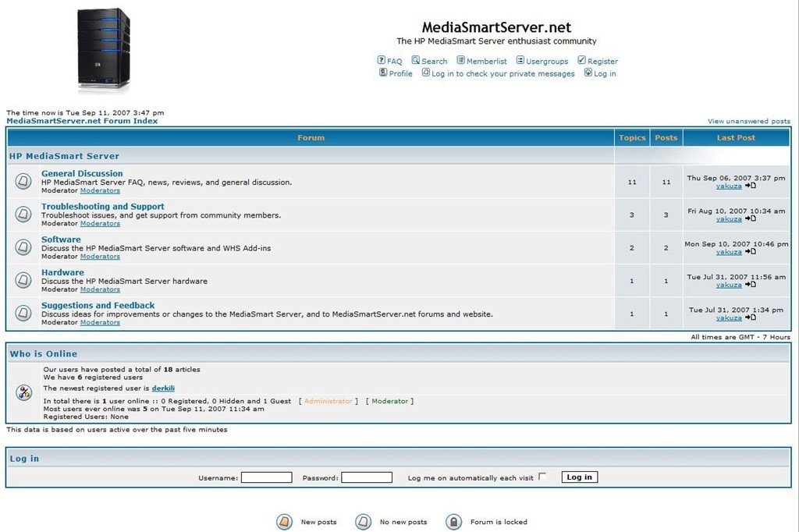Click Troubleshooting and Support forum status icon

[x=23, y=214]
